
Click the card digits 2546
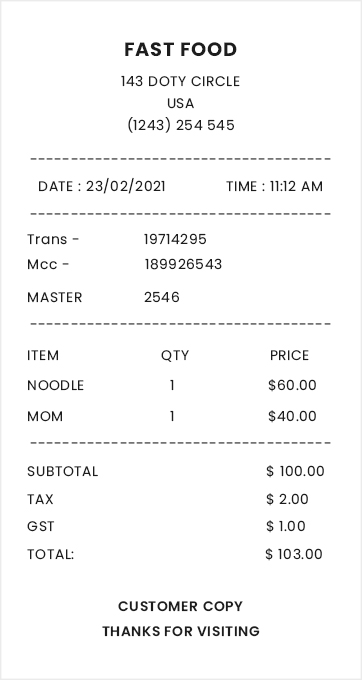(162, 297)
